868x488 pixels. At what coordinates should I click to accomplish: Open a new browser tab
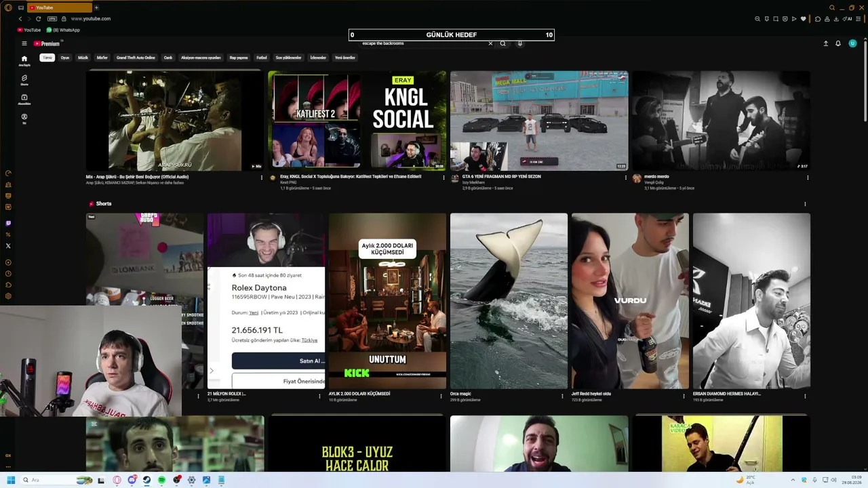[x=96, y=7]
